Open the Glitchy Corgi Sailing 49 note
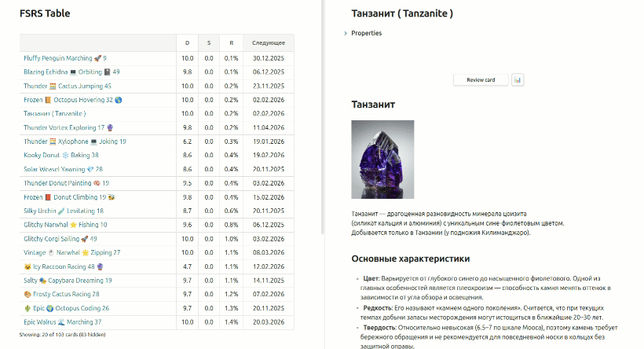 [x=60, y=239]
